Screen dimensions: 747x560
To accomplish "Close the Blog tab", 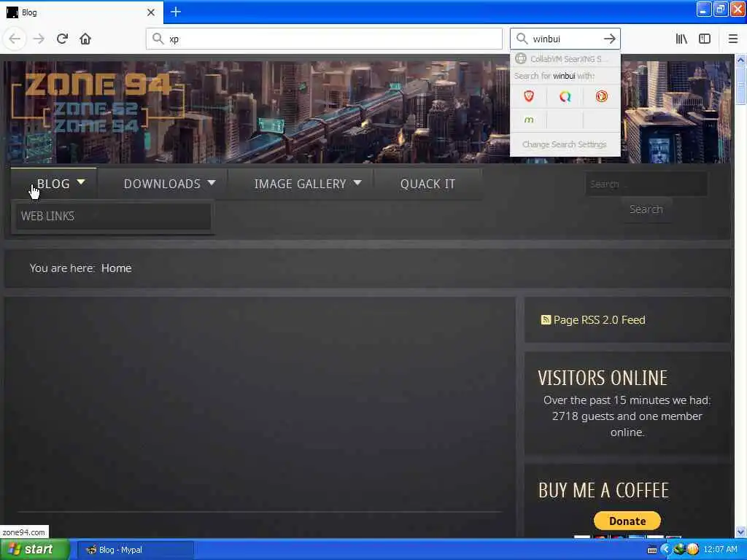I will [x=150, y=12].
